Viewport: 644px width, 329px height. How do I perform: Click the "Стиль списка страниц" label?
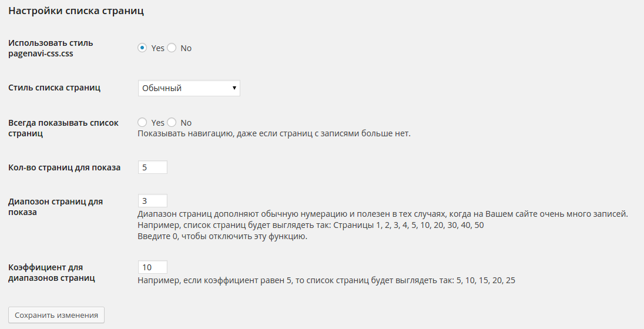click(x=54, y=88)
